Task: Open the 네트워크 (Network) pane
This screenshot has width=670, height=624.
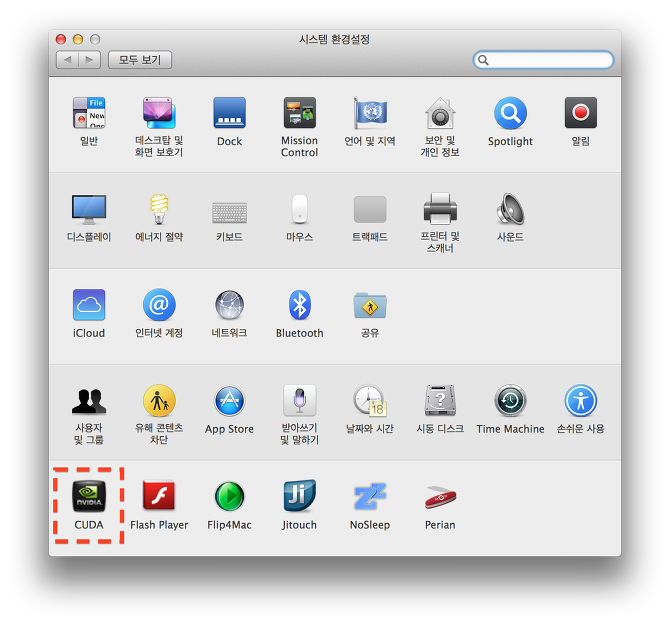Action: pos(229,305)
